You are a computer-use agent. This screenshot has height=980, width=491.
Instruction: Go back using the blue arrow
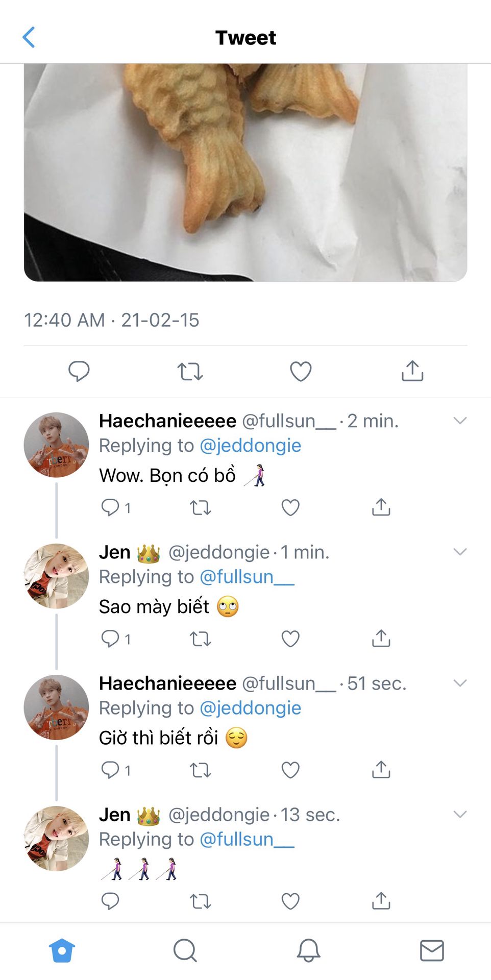[29, 37]
